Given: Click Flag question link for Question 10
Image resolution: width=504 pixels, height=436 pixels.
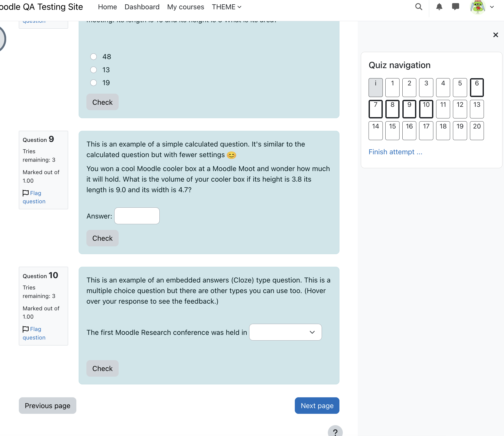Looking at the screenshot, I should pos(34,333).
